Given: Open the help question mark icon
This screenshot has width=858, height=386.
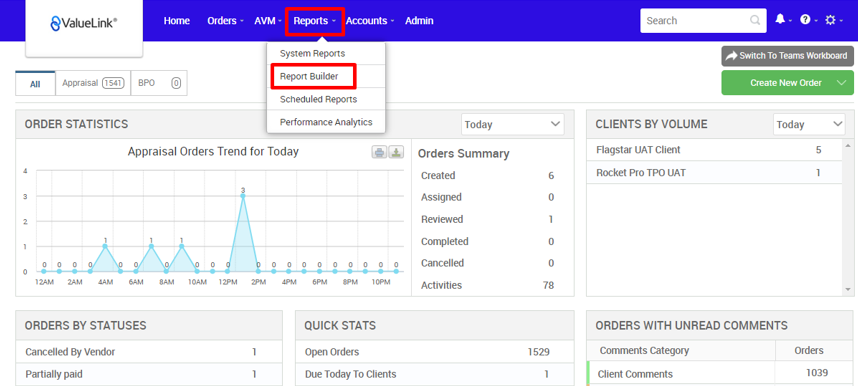Looking at the screenshot, I should 805,20.
